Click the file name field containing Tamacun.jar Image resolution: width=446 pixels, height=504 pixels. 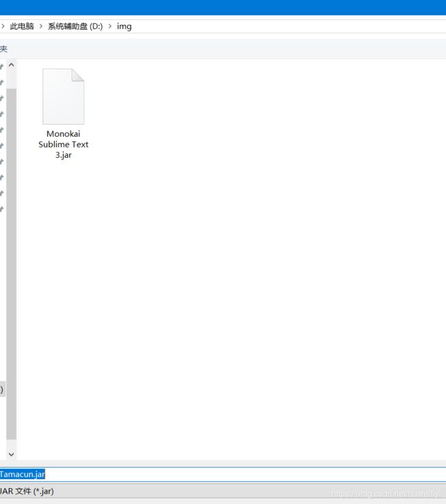click(x=223, y=474)
